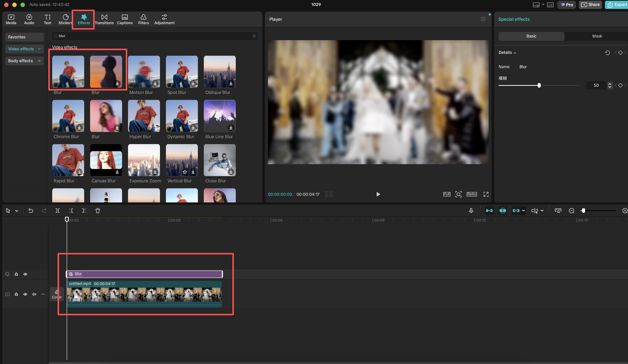628x364 pixels.
Task: Click the Undo icon above the timeline
Action: 30,211
